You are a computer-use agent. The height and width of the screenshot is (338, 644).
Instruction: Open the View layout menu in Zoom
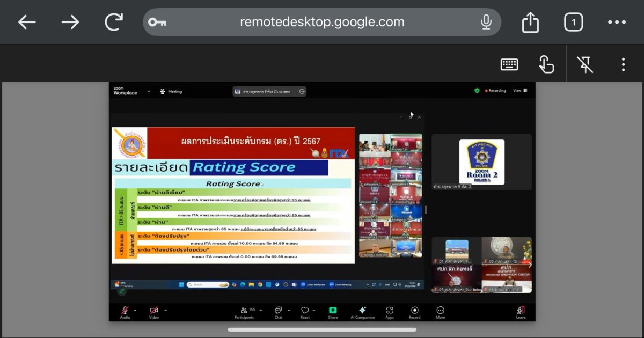[519, 91]
